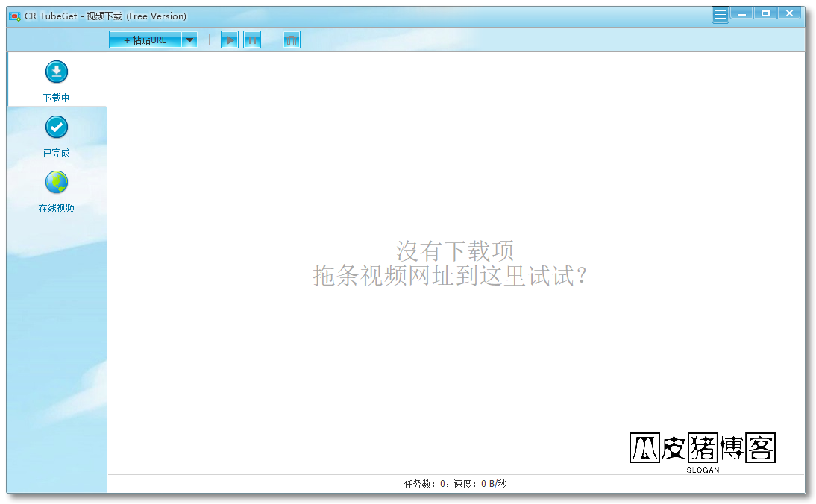Viewport: 816px width, 504px height.
Task: Click the 已完成 checkmark icon
Action: [57, 127]
